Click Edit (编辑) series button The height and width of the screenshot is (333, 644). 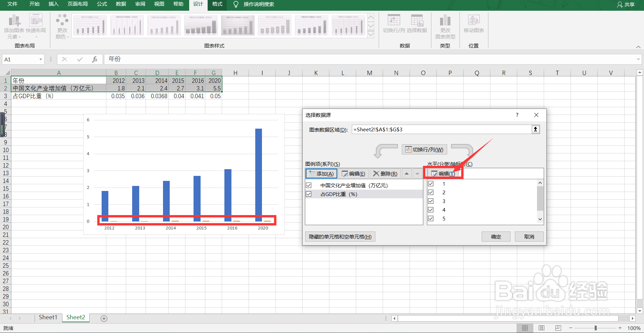354,174
